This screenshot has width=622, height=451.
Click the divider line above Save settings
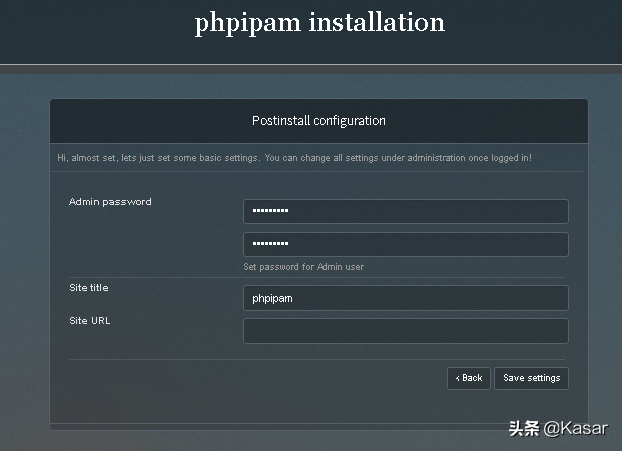coord(319,359)
